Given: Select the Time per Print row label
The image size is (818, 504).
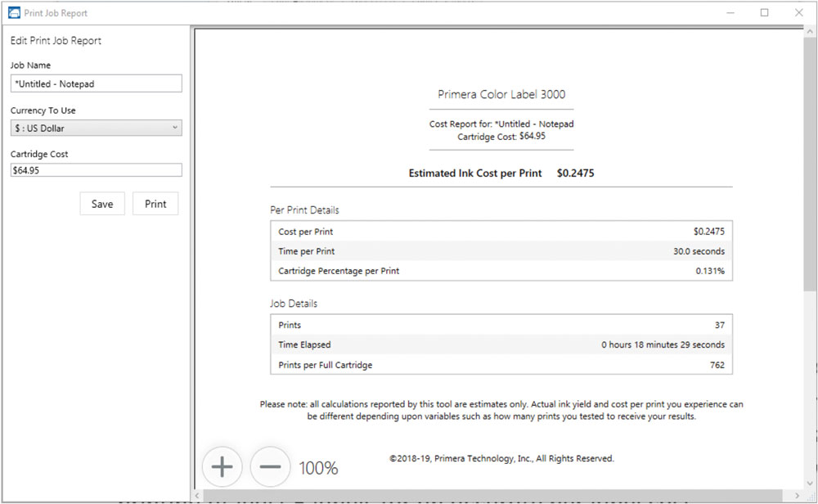Looking at the screenshot, I should pyautogui.click(x=306, y=251).
